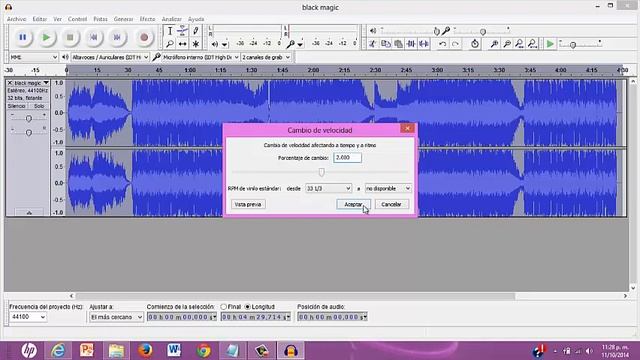Fit selection to window zoom icon

point(519,44)
